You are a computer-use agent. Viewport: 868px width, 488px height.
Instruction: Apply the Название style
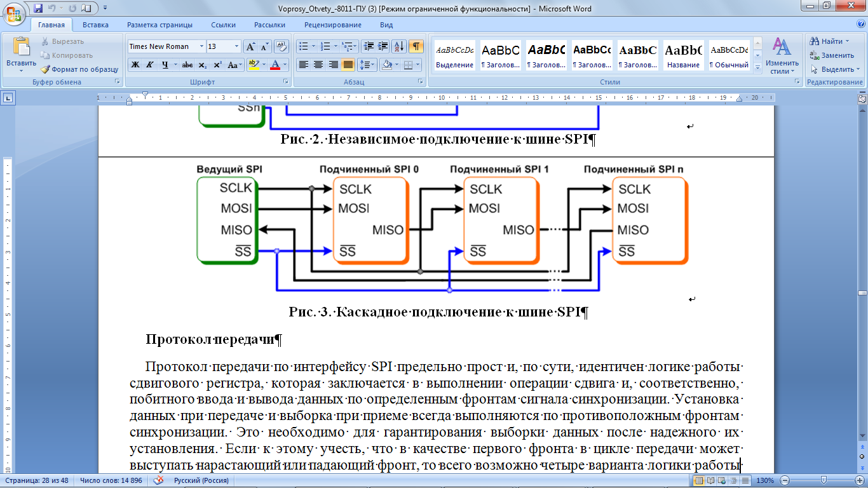pyautogui.click(x=684, y=56)
